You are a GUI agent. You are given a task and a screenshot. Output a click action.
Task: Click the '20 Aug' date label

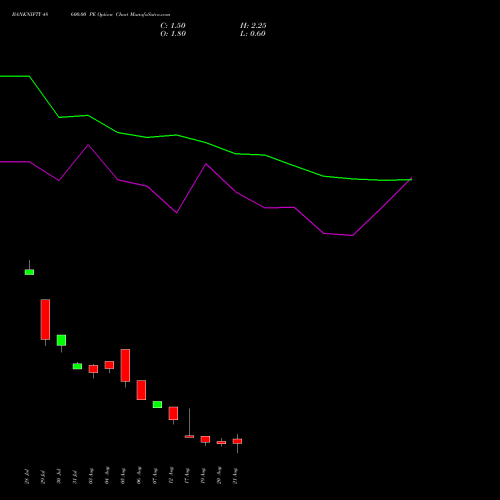[x=219, y=476]
